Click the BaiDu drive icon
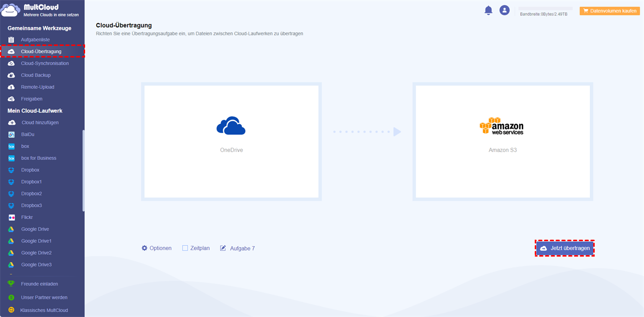 11,134
